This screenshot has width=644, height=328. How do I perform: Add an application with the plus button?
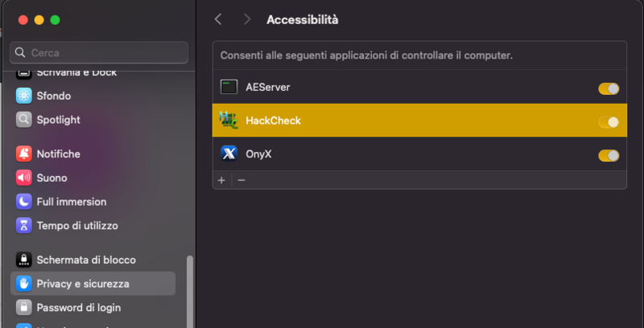[x=221, y=180]
